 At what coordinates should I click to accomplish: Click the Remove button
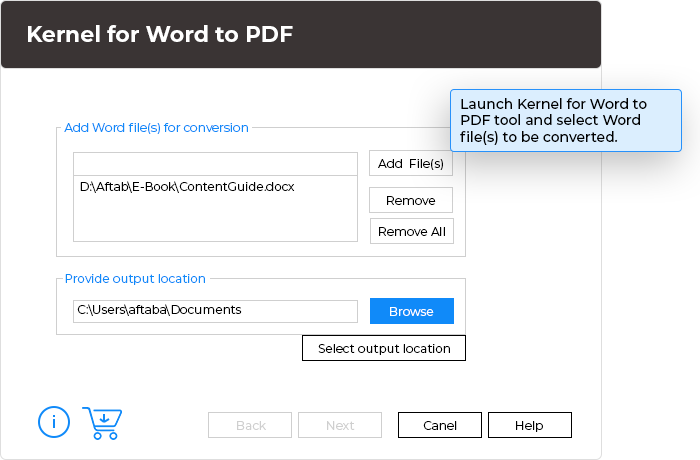coord(411,200)
